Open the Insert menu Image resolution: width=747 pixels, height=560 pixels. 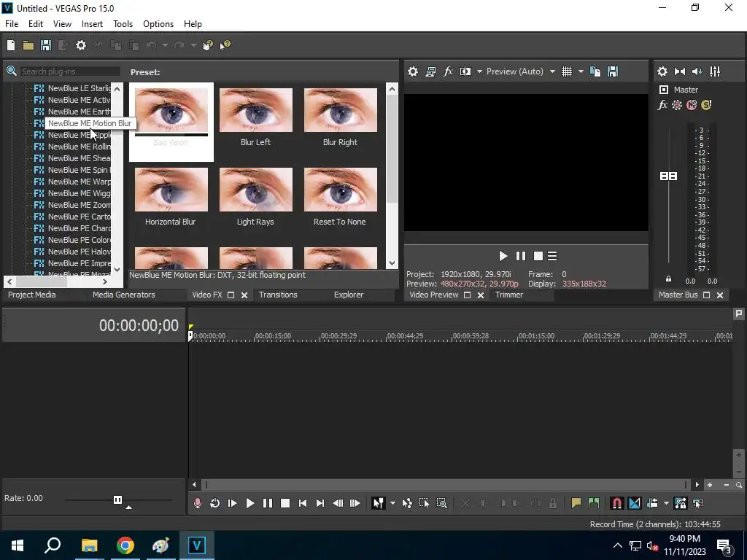pos(92,24)
